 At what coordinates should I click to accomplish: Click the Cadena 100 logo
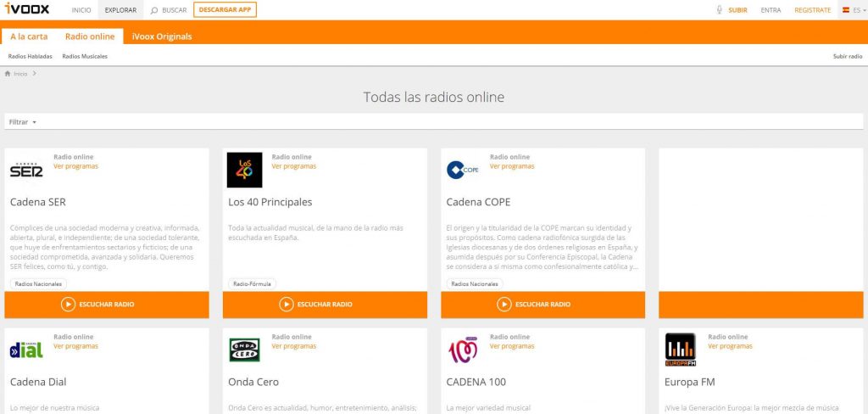click(x=463, y=350)
